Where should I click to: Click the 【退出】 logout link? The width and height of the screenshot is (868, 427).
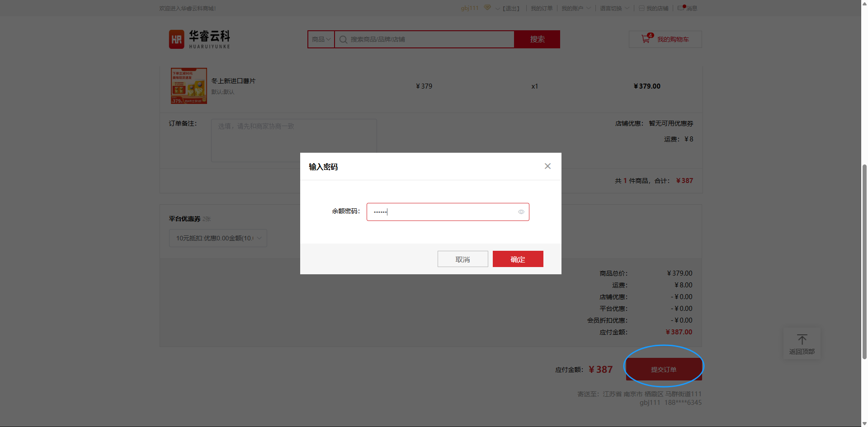[x=511, y=8]
